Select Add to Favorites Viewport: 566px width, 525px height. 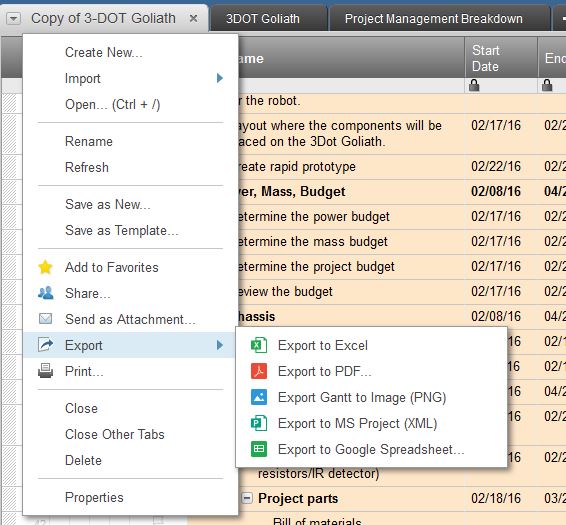point(112,268)
